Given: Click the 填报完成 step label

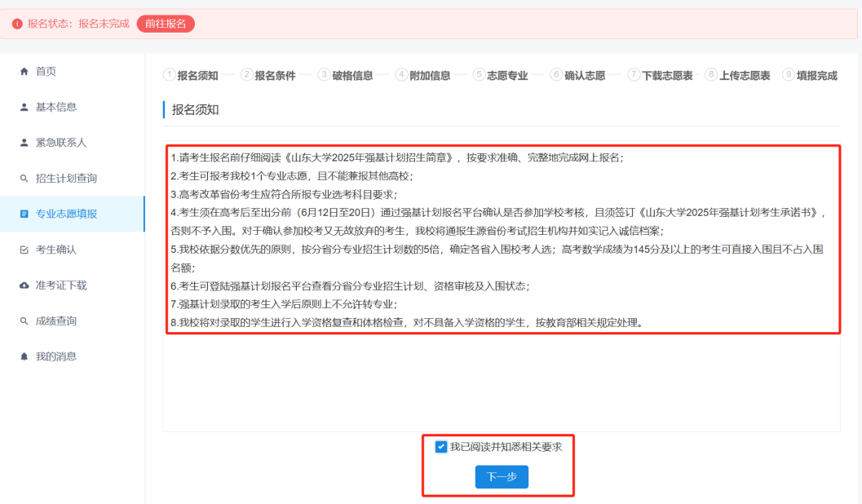Looking at the screenshot, I should click(817, 76).
